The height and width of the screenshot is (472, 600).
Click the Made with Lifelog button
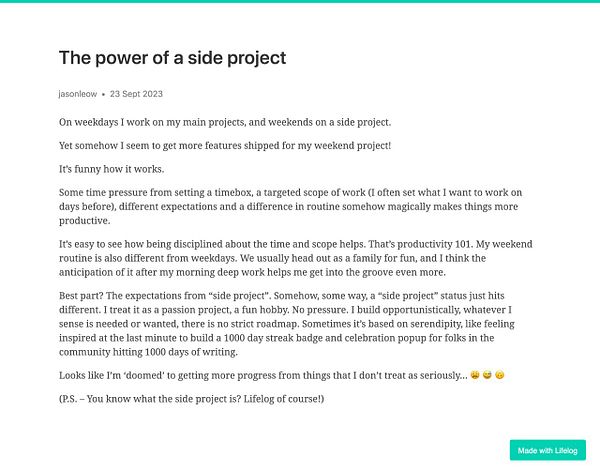(547, 450)
